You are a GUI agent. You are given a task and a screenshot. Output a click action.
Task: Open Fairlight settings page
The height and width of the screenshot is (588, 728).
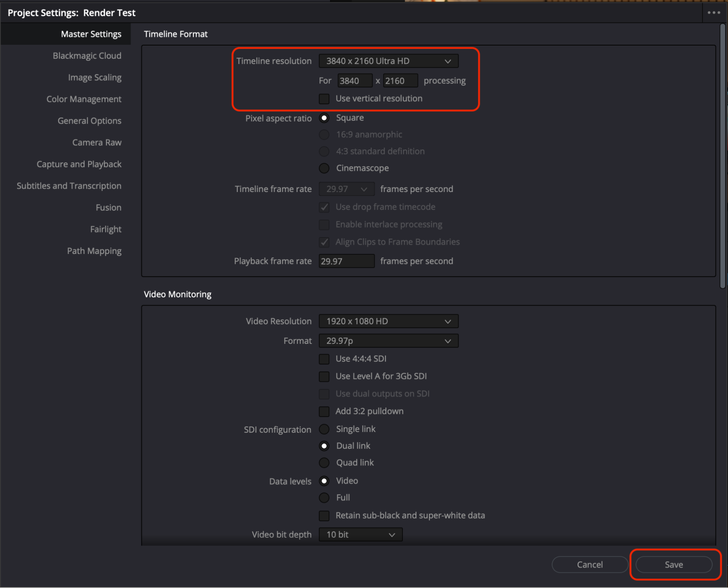point(106,229)
